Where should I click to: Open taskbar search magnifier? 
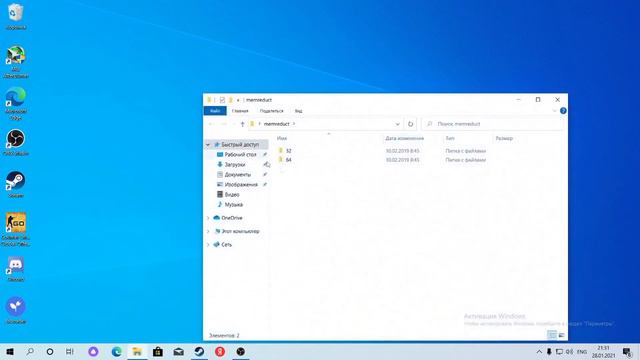pyautogui.click(x=30, y=351)
